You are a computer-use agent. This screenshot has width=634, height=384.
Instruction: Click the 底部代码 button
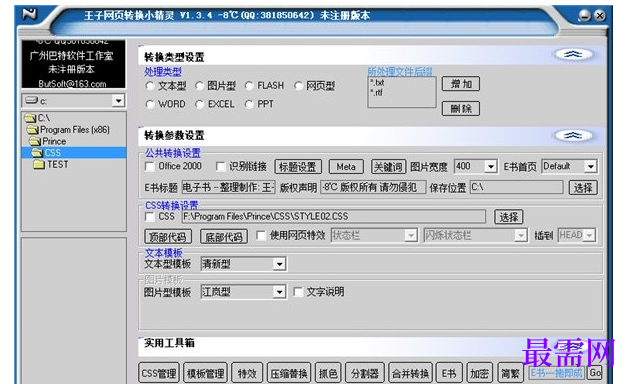(224, 236)
